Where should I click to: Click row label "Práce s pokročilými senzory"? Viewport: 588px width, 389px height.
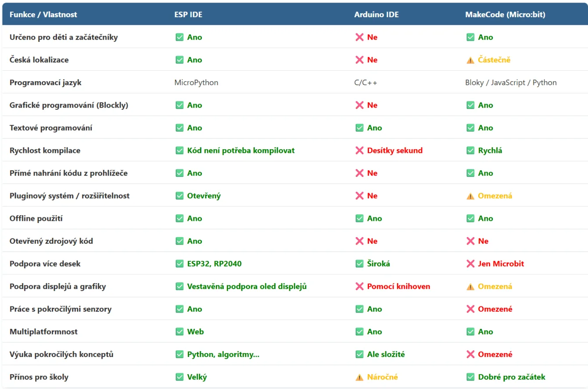click(61, 309)
